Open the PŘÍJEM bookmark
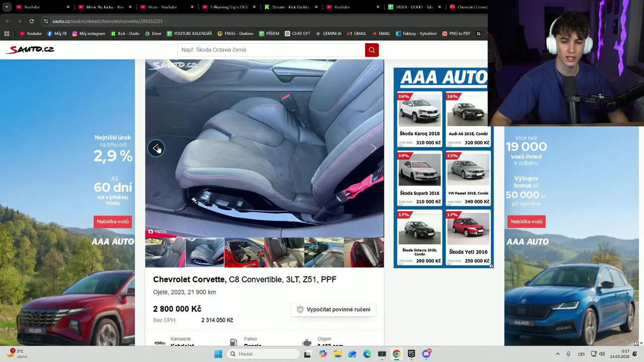Screen dimensions: 644x362 269,34
